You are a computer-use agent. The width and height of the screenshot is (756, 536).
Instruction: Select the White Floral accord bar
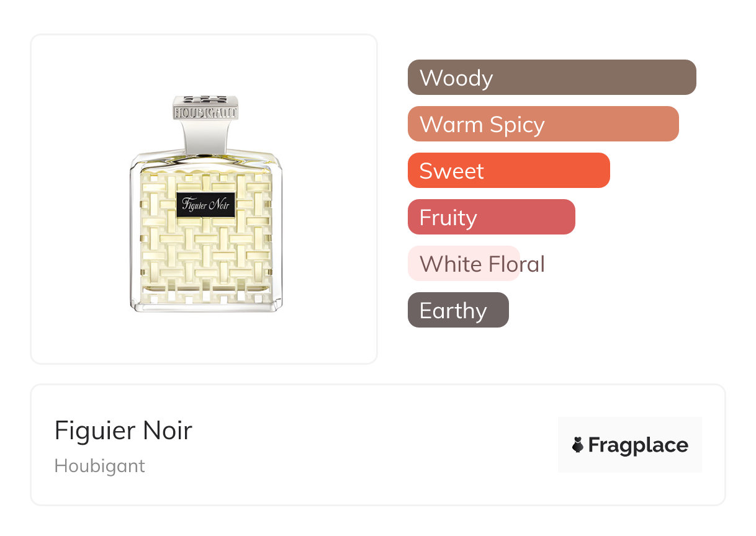462,264
